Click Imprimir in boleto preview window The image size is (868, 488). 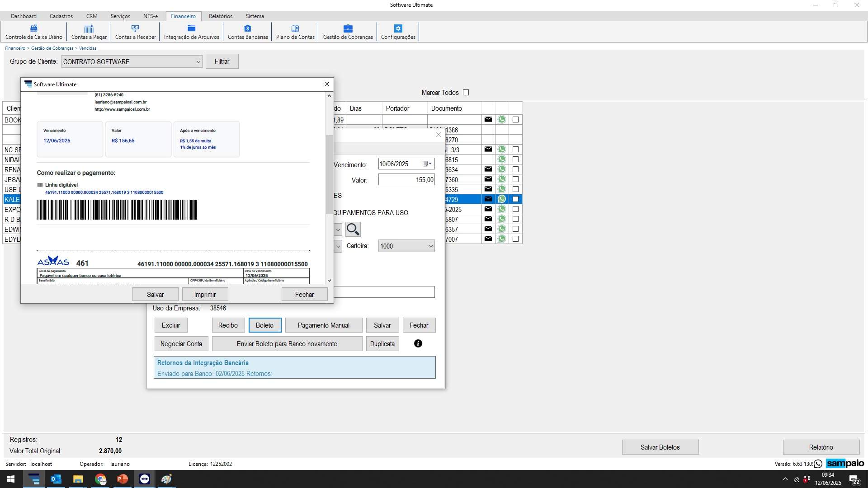pos(205,295)
